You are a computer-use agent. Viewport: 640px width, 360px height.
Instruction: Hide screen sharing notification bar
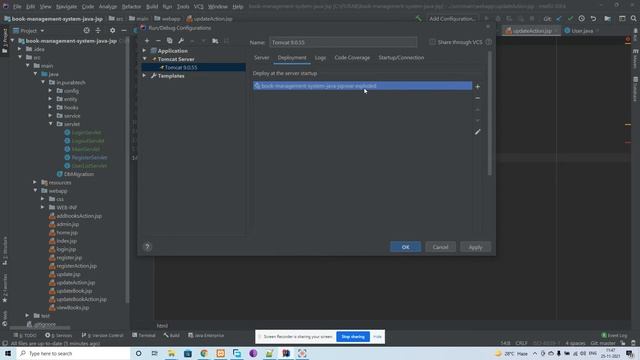point(377,337)
